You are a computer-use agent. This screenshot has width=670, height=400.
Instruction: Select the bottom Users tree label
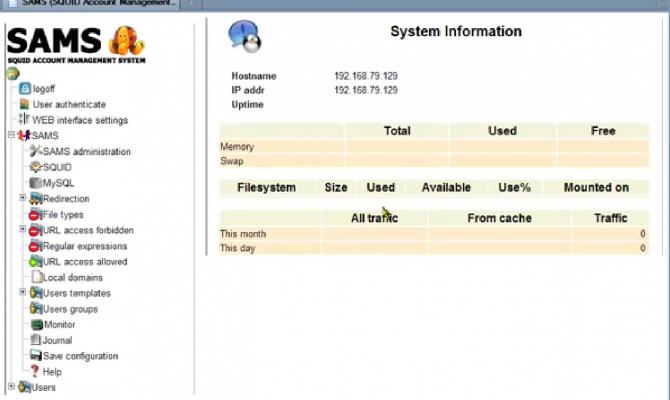coord(44,387)
